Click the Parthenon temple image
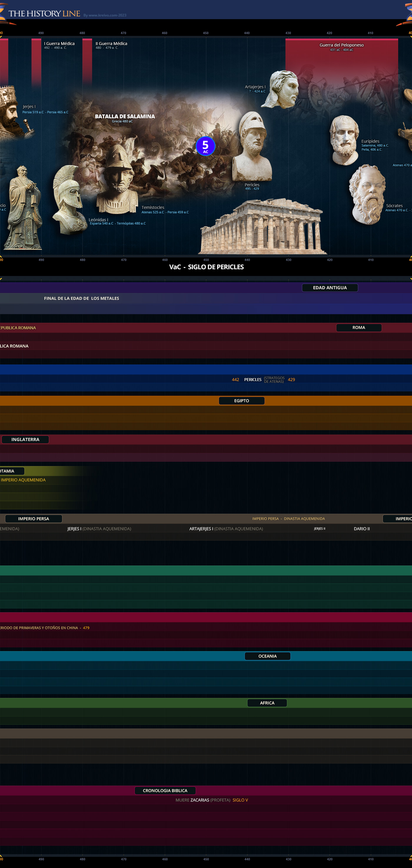Screen dimensions: 412x868 point(263,227)
